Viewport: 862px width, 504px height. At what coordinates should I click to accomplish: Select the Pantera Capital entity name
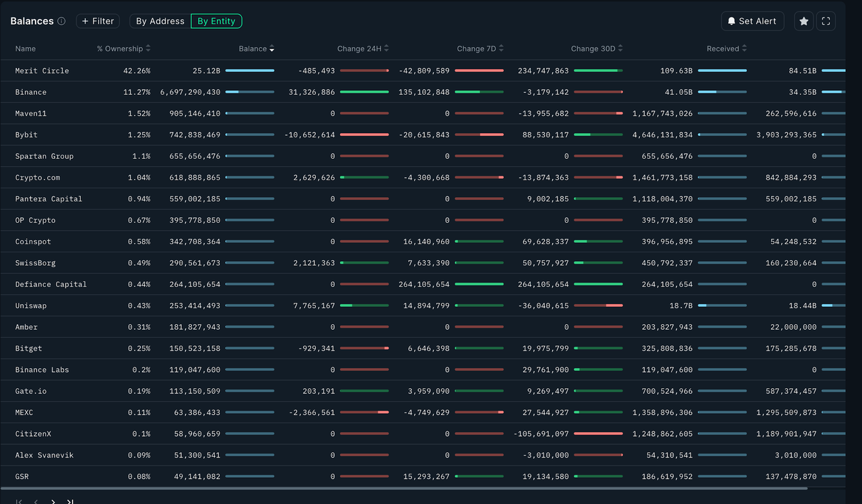(48, 199)
